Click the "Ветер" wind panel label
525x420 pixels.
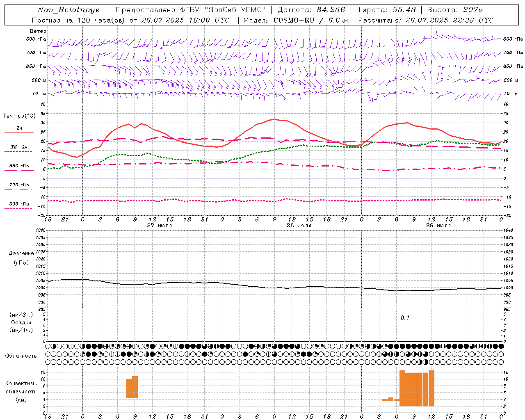click(x=38, y=31)
